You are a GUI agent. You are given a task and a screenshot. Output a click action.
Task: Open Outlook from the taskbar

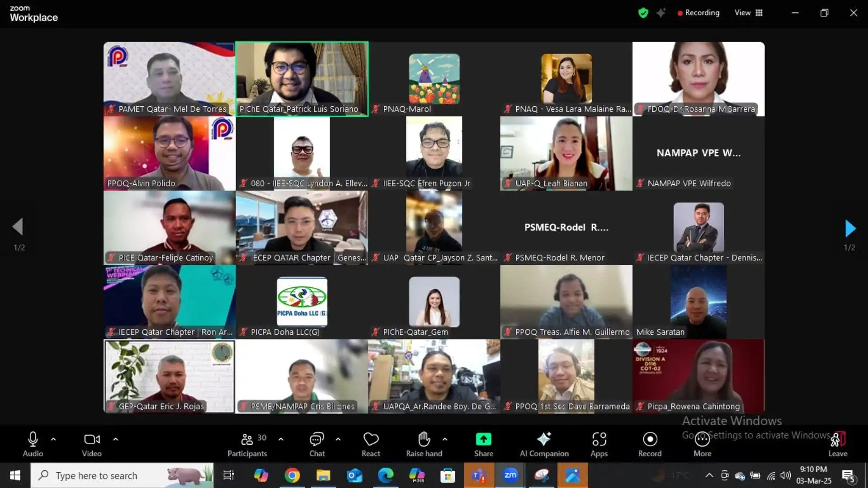[x=354, y=475]
